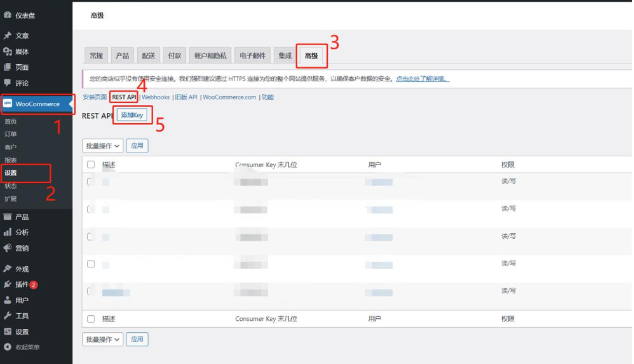Open the bottom 批量操作 bulk actions dropdown
Image resolution: width=634 pixels, height=364 pixels.
102,339
